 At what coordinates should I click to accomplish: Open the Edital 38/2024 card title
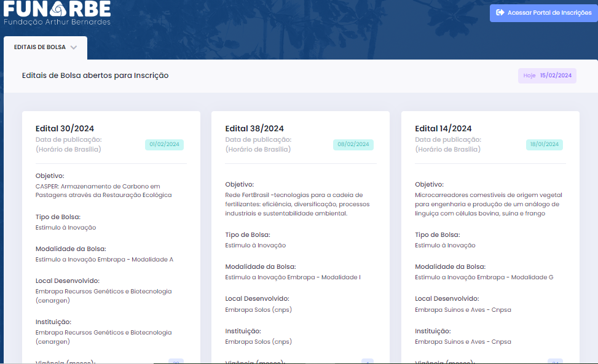254,128
